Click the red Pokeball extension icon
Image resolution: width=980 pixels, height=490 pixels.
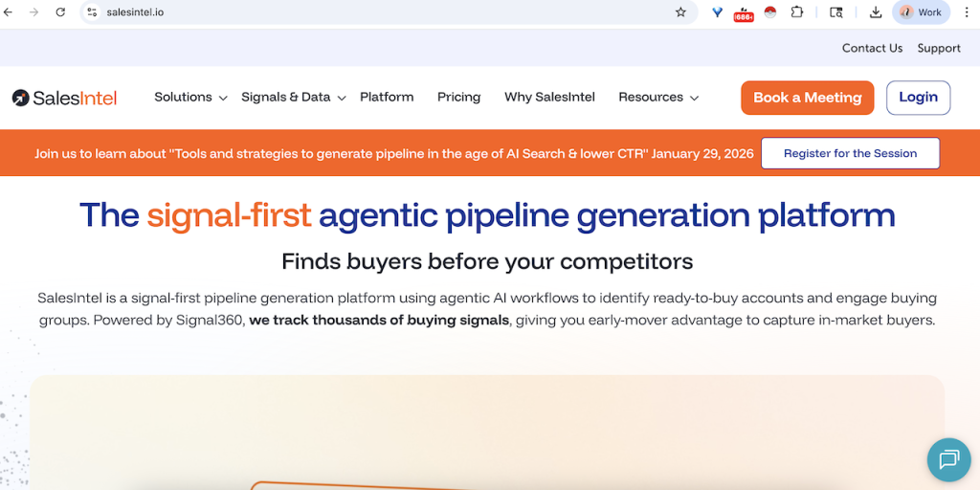coord(770,12)
